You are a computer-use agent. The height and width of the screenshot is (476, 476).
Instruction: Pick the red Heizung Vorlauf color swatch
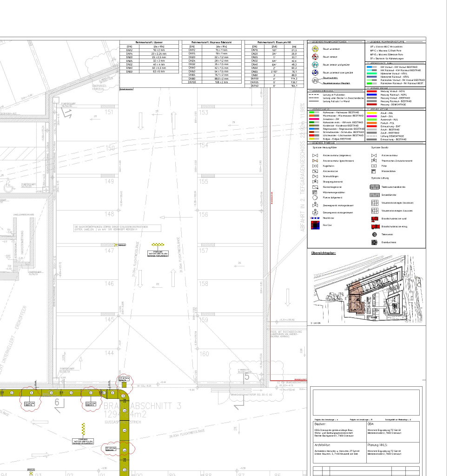coord(371,91)
